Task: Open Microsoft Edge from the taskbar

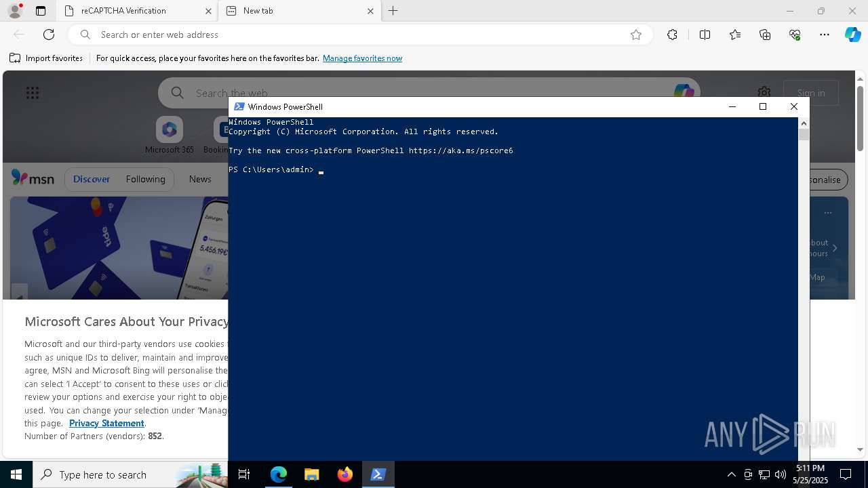Action: (x=279, y=474)
